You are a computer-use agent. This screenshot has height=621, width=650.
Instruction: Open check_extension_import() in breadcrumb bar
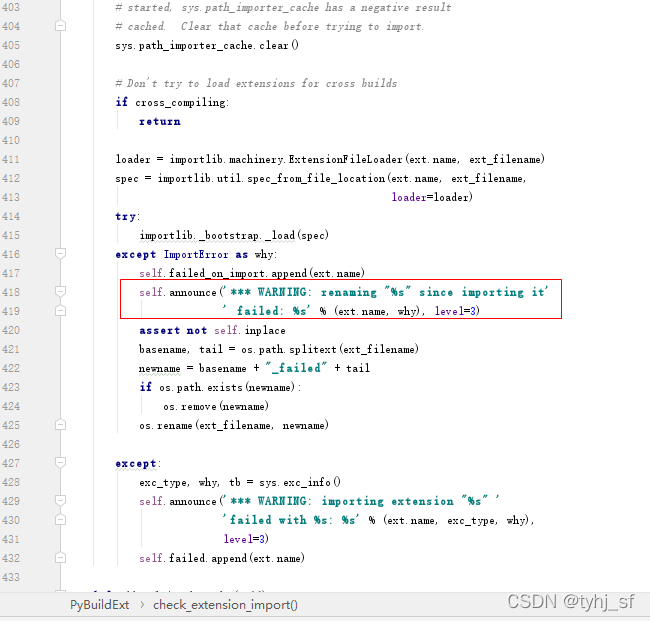click(226, 605)
